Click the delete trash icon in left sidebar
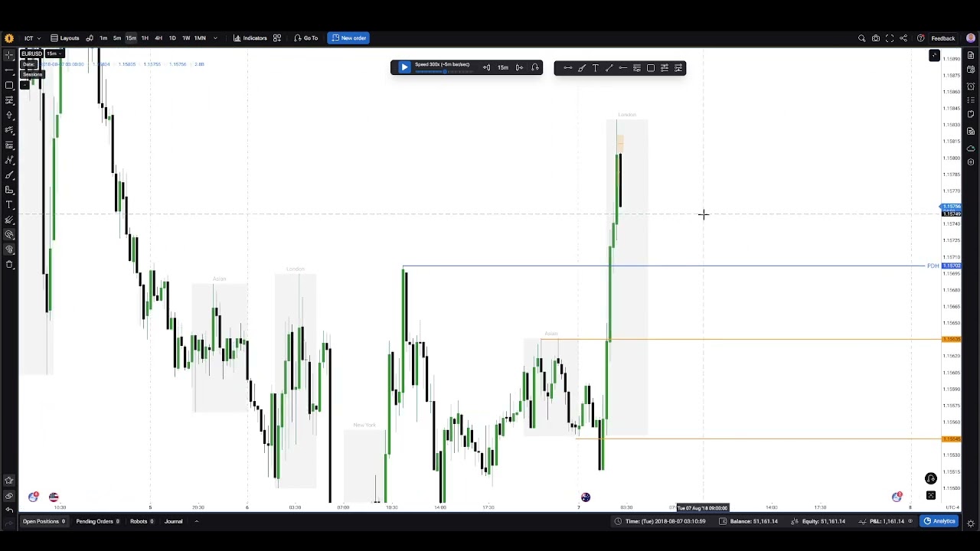Image resolution: width=980 pixels, height=551 pixels. point(9,265)
